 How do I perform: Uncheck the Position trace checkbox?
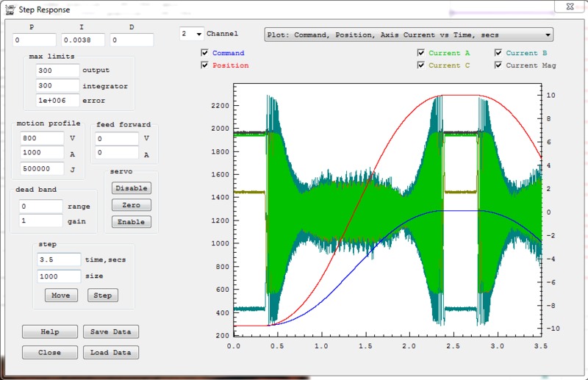point(205,65)
